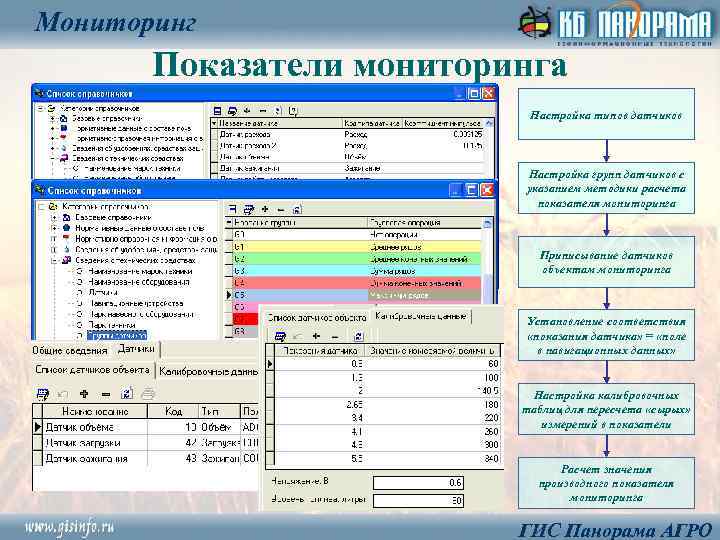Click the first table-view icon in the lower Список справочников window toolbar
This screenshot has height=540, width=720.
coord(233,209)
